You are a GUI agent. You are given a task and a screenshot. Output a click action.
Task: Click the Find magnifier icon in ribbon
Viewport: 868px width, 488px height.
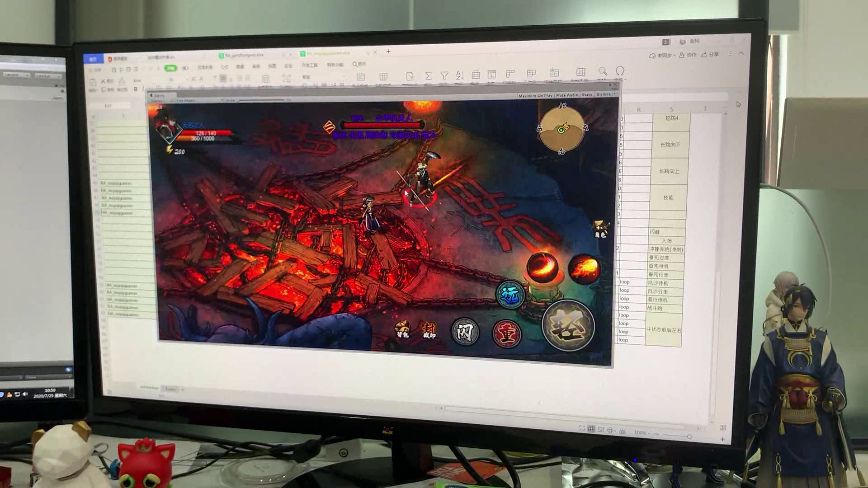(x=603, y=71)
